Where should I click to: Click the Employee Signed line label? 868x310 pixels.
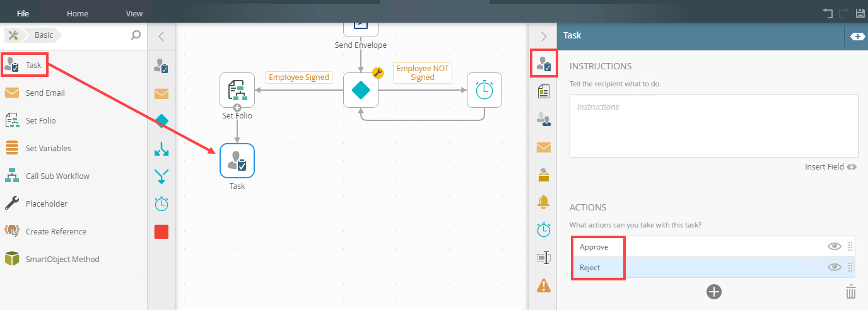click(x=299, y=77)
